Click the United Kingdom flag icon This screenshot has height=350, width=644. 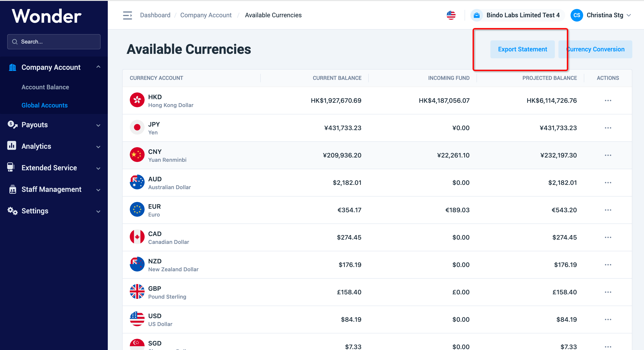coord(137,291)
